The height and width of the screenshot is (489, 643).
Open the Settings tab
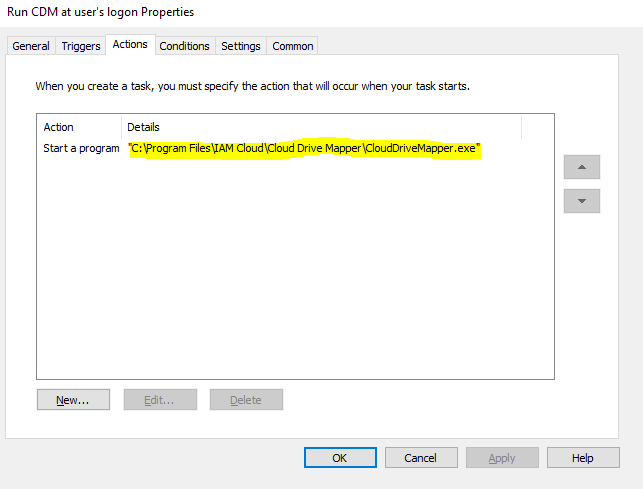pos(241,46)
